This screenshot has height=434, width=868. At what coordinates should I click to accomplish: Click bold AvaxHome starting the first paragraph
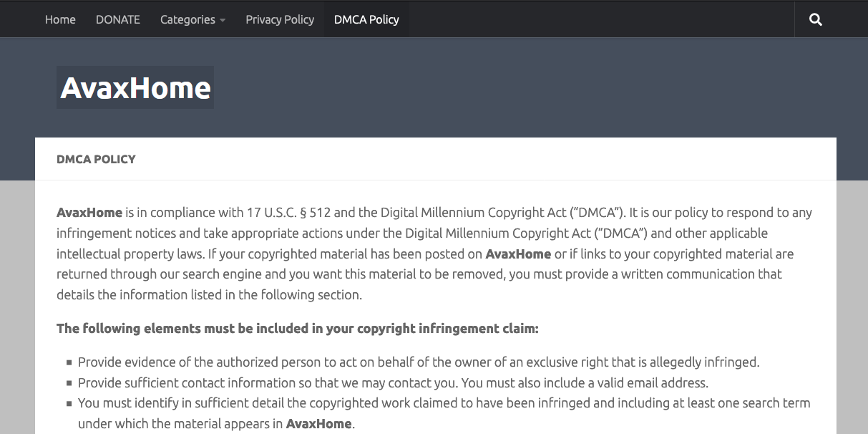pos(89,212)
